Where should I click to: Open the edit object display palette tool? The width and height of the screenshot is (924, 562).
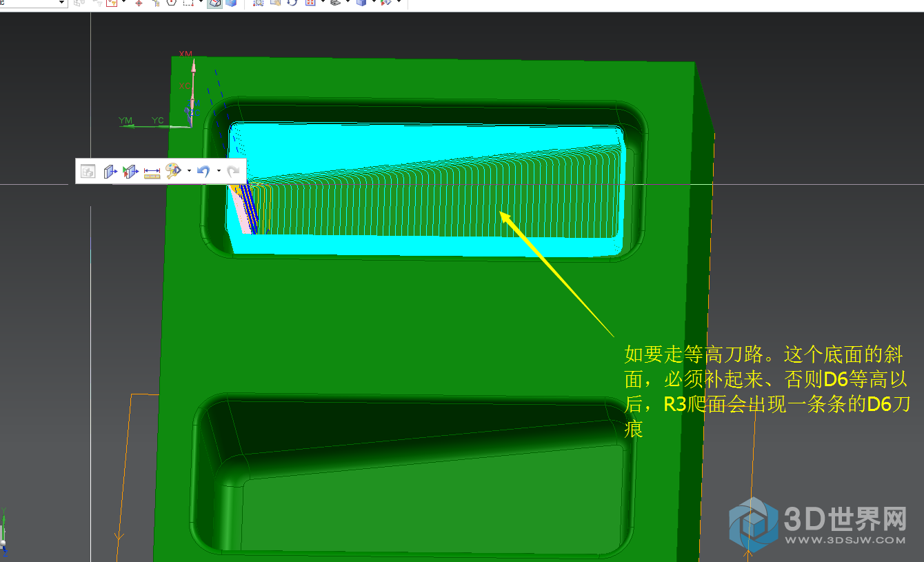(172, 171)
